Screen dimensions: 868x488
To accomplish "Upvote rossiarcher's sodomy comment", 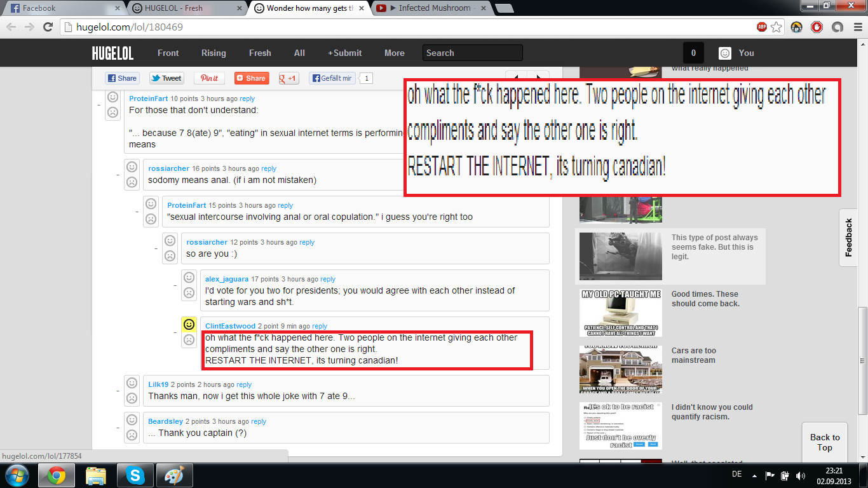I will pos(132,167).
